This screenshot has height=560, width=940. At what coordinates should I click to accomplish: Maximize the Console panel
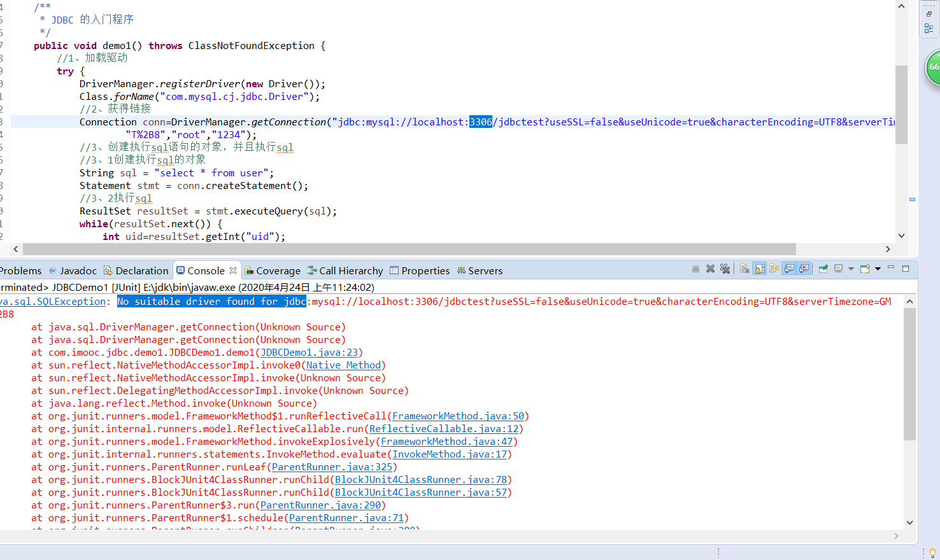906,269
